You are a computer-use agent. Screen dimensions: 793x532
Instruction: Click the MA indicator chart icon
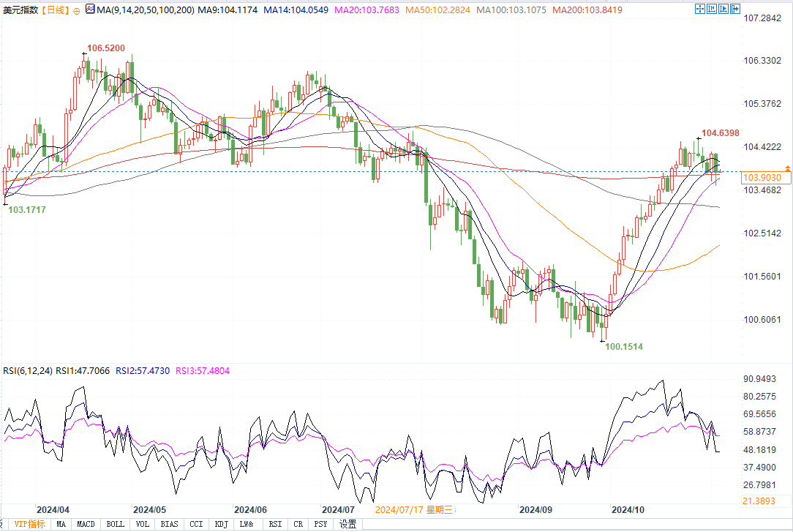tap(89, 10)
